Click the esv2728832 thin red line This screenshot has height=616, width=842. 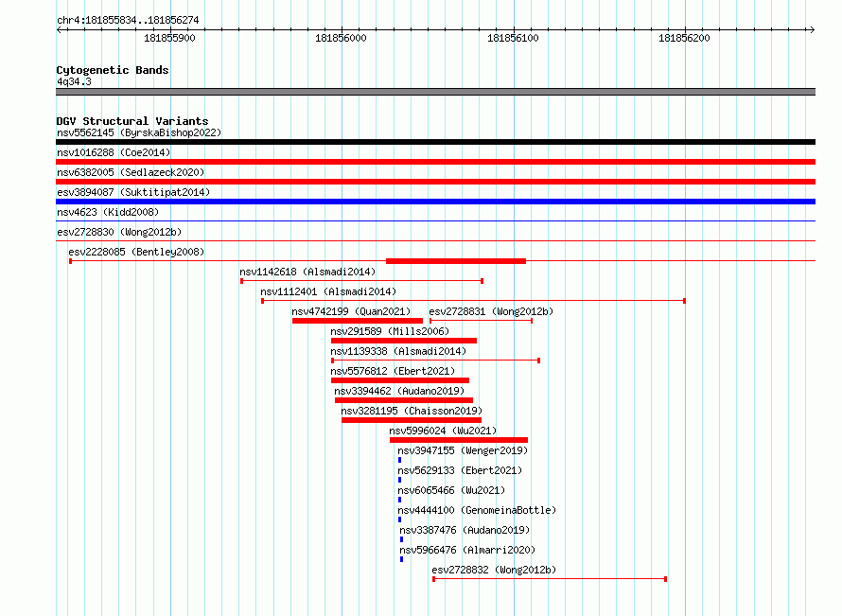[x=550, y=579]
